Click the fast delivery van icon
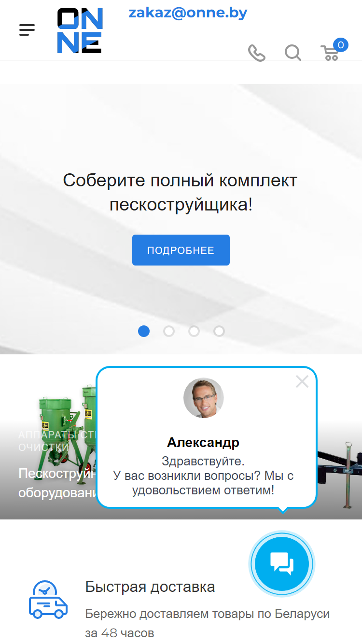362x644 pixels. click(48, 600)
